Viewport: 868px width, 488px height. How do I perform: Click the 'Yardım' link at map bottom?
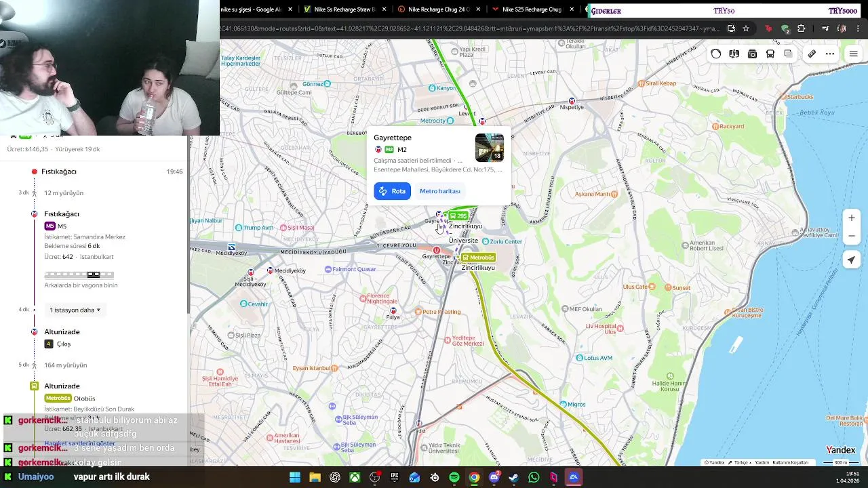pos(762,462)
